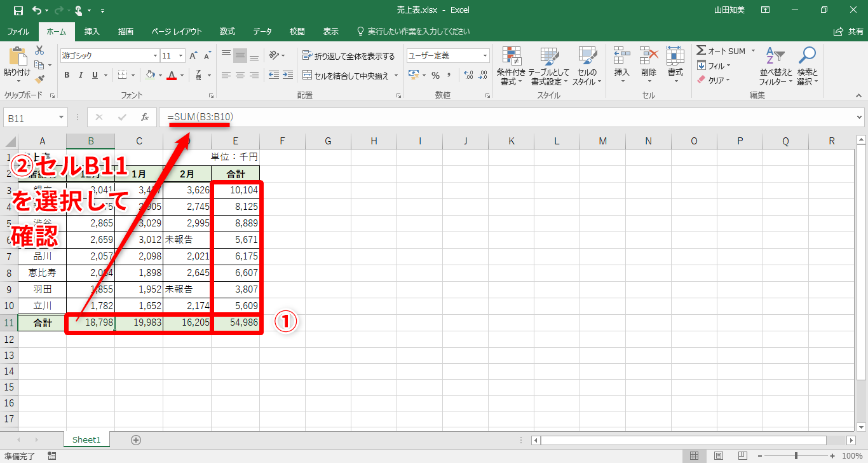Click the Decrease Indent icon
The image size is (868, 463).
(x=274, y=75)
